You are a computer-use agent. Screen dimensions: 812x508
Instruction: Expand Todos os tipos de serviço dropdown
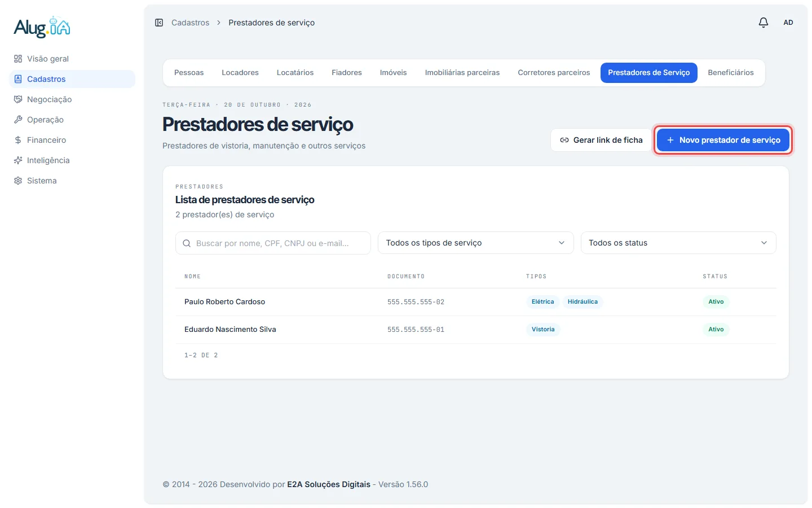pos(475,243)
